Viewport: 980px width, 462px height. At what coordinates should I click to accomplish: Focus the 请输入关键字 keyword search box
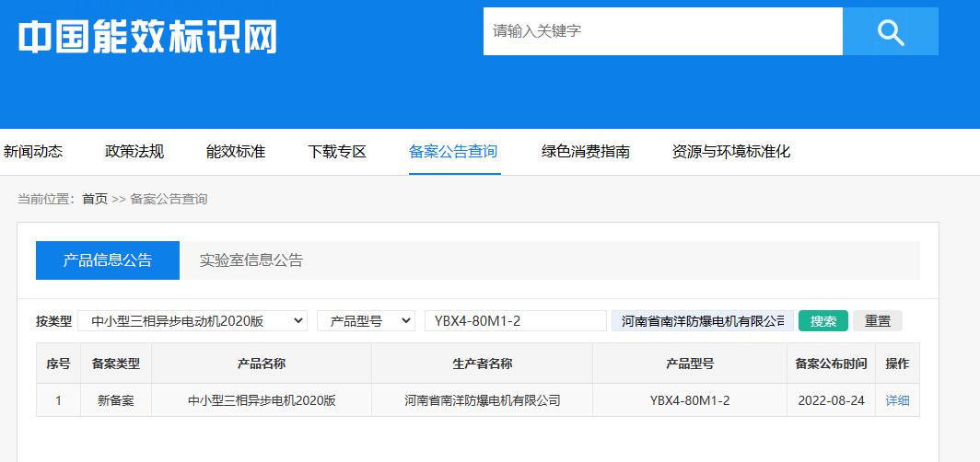click(662, 32)
